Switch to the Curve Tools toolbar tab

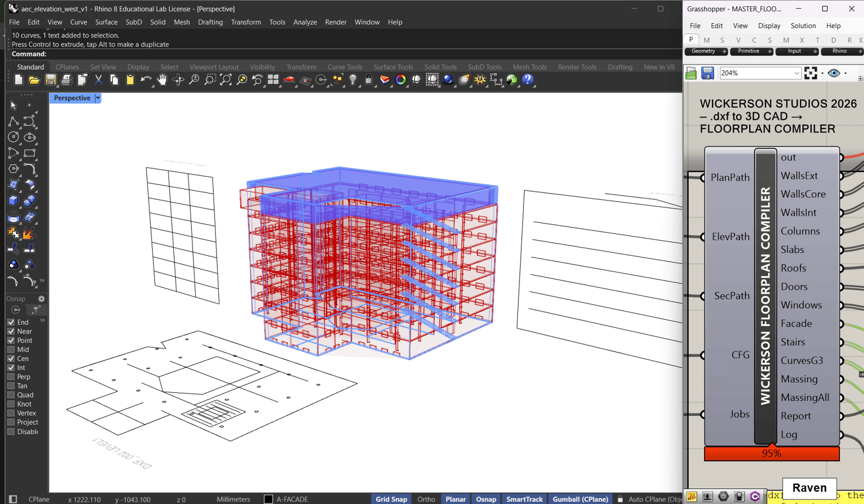point(344,67)
